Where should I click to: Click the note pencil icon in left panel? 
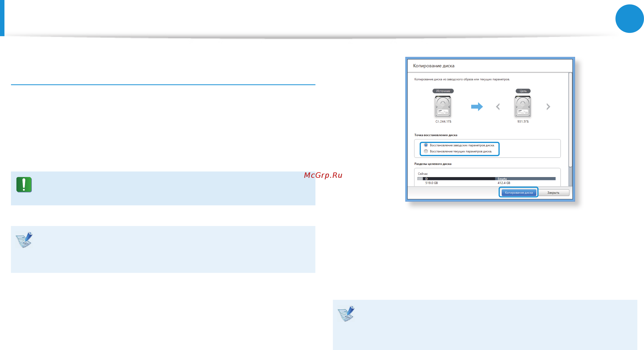click(x=24, y=240)
